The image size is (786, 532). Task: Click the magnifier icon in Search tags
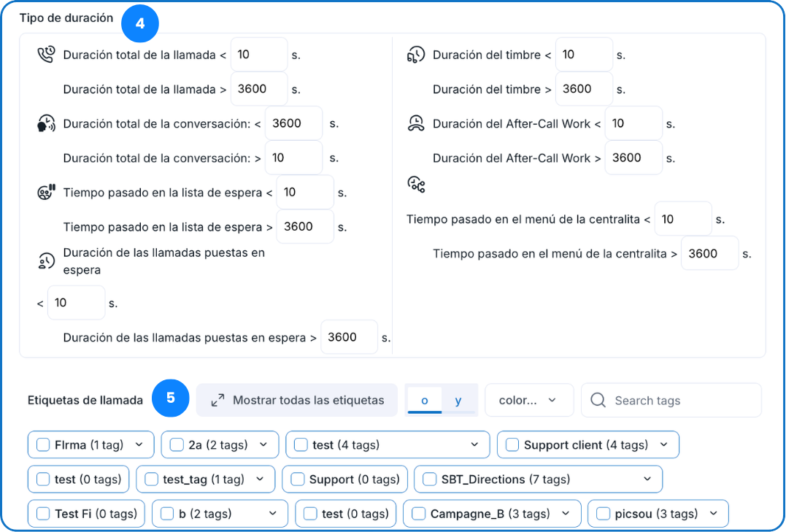pos(598,400)
